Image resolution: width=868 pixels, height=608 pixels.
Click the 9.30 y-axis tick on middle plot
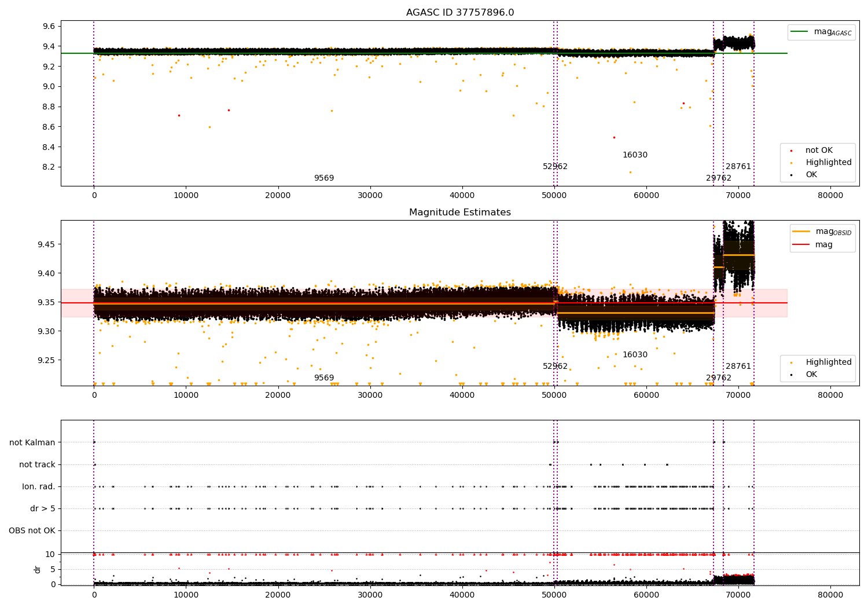[x=46, y=331]
